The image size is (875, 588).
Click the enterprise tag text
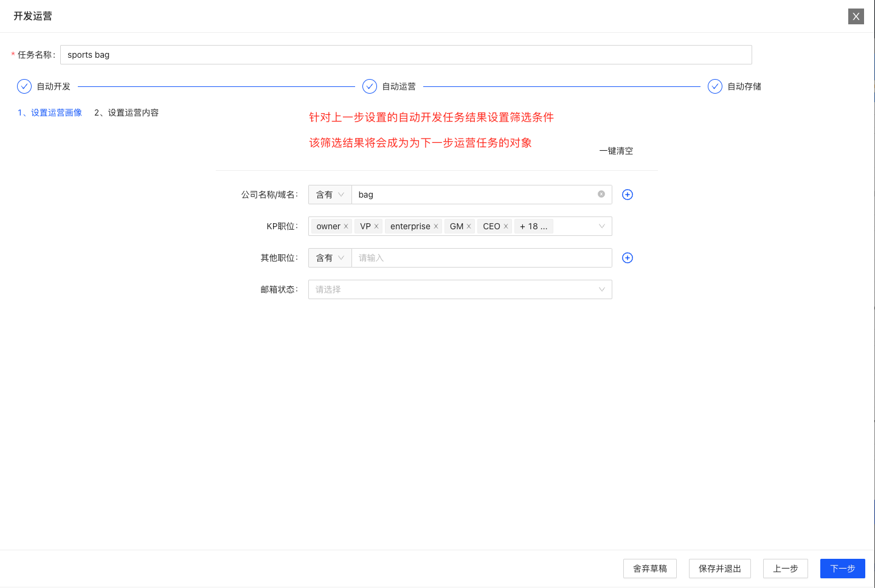point(410,226)
